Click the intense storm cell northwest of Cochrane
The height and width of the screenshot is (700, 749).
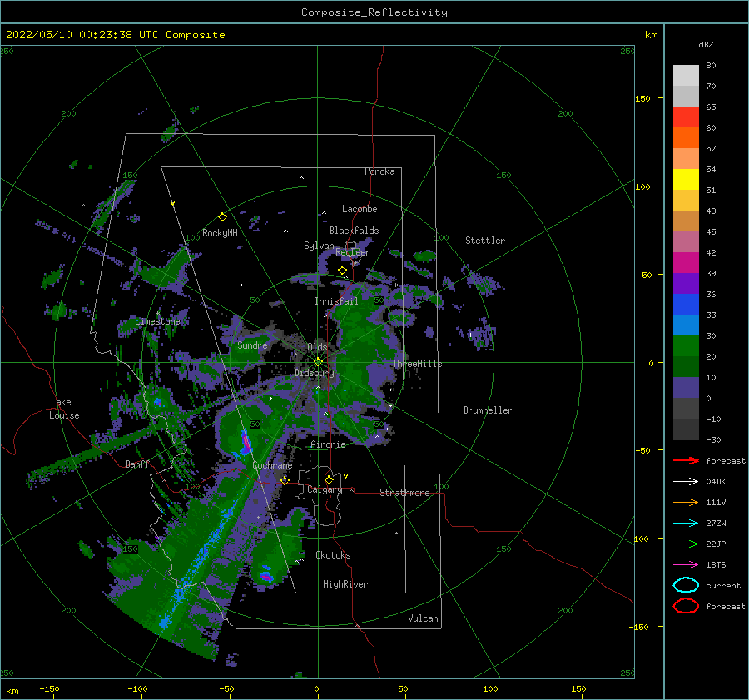point(246,442)
